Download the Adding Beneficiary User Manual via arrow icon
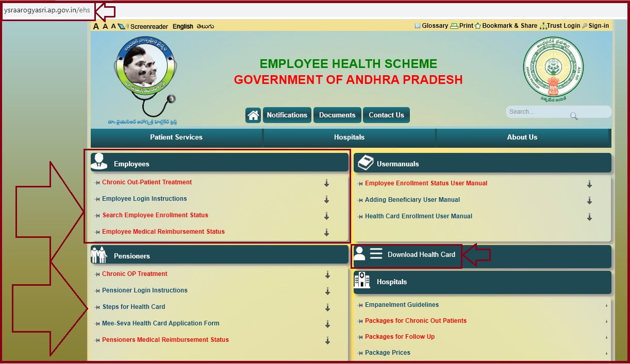Viewport: 630px width, 364px height. (x=589, y=201)
